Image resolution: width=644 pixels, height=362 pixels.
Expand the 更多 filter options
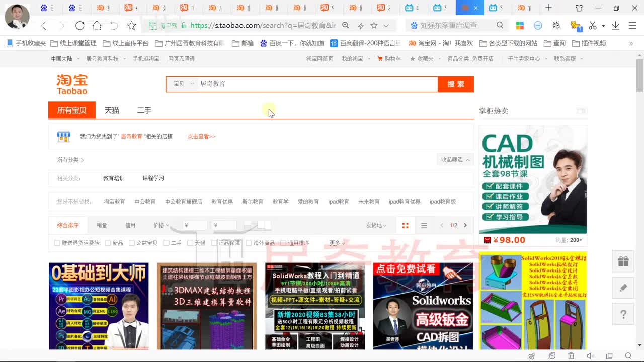click(338, 243)
